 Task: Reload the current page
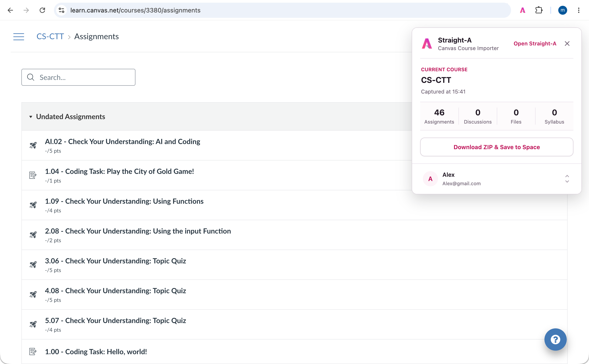[x=42, y=10]
